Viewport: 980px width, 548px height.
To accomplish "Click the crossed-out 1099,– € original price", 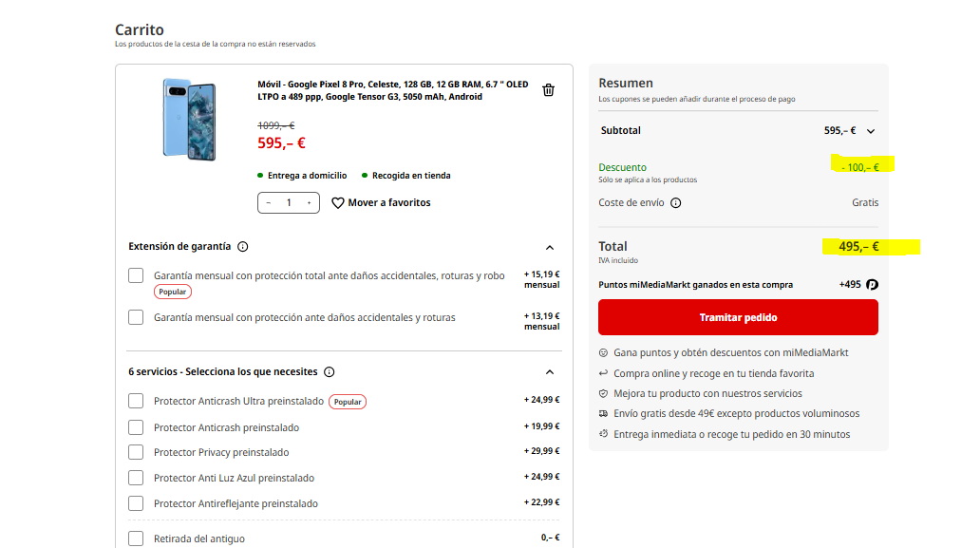I will point(275,125).
